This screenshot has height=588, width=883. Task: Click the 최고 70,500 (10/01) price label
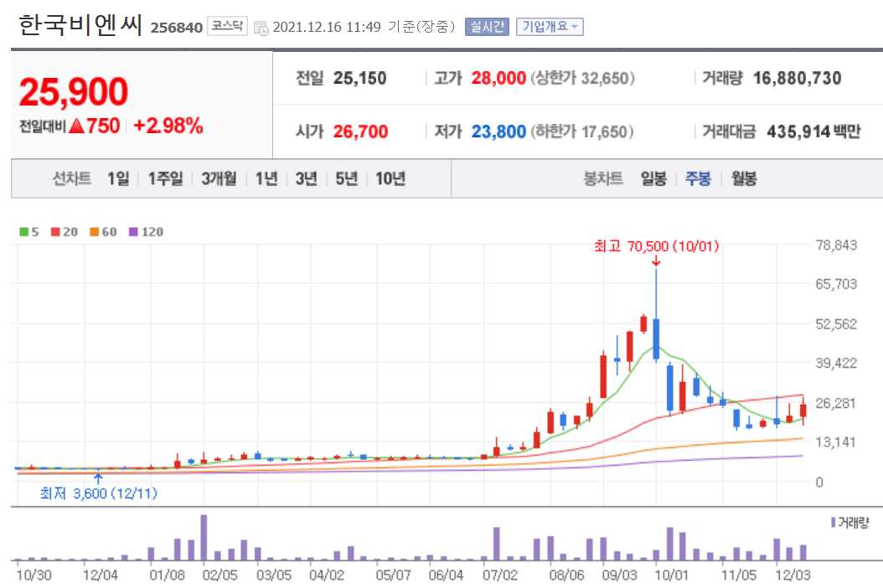point(658,247)
